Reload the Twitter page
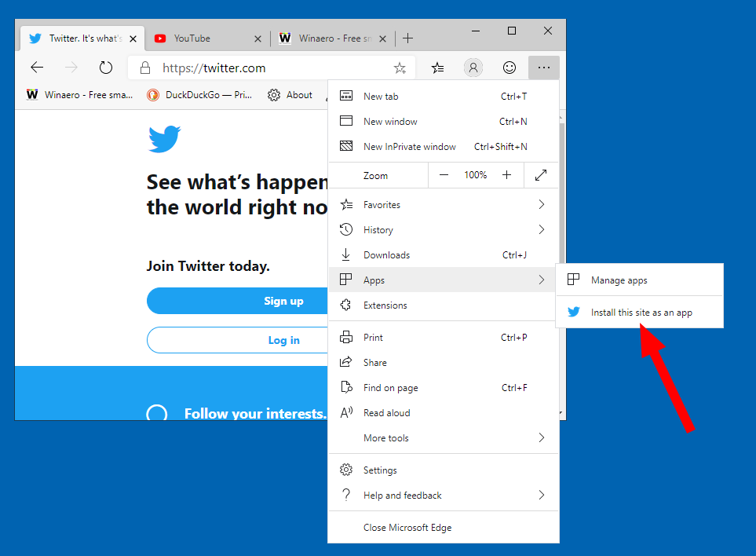The image size is (756, 556). point(106,68)
